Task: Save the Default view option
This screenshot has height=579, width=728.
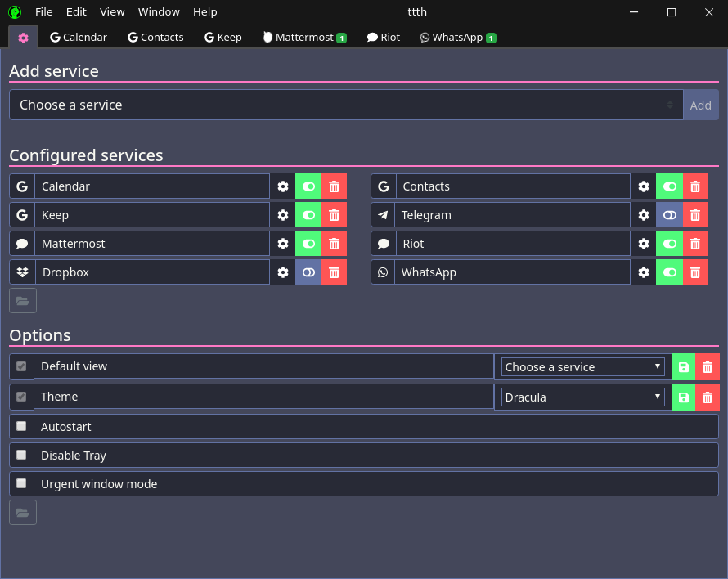Action: (684, 367)
